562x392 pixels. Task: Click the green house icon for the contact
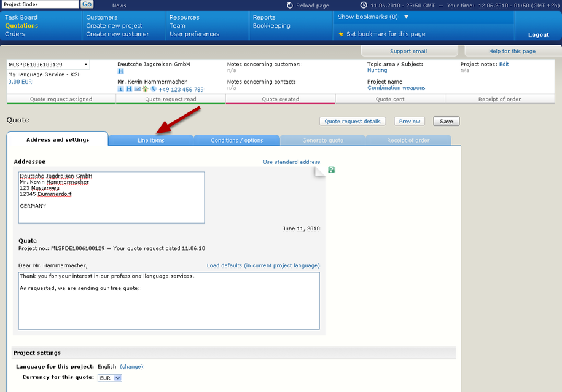pyautogui.click(x=146, y=88)
